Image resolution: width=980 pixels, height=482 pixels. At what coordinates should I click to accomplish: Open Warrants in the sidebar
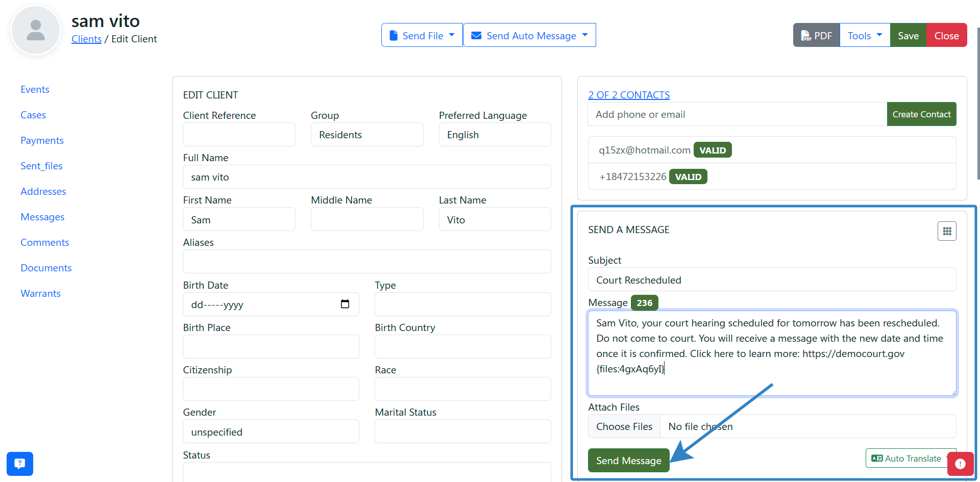[x=40, y=293]
